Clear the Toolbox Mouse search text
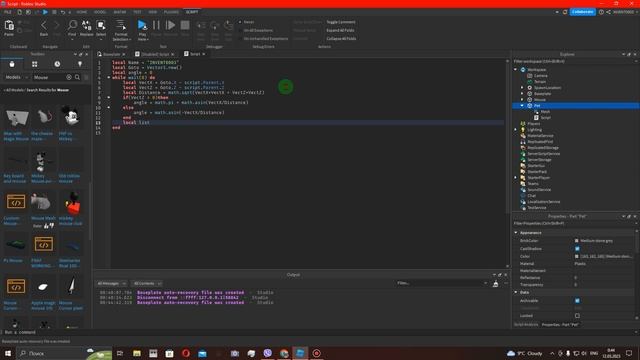 click(69, 77)
